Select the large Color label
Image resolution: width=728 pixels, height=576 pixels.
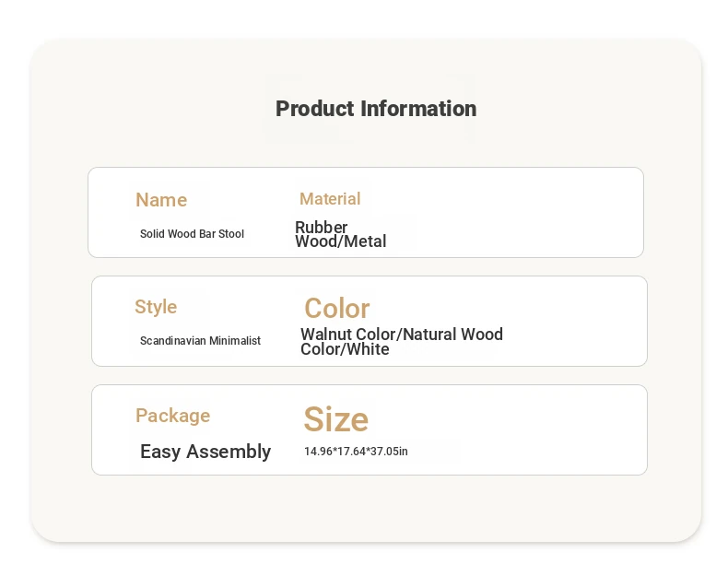[x=336, y=308]
